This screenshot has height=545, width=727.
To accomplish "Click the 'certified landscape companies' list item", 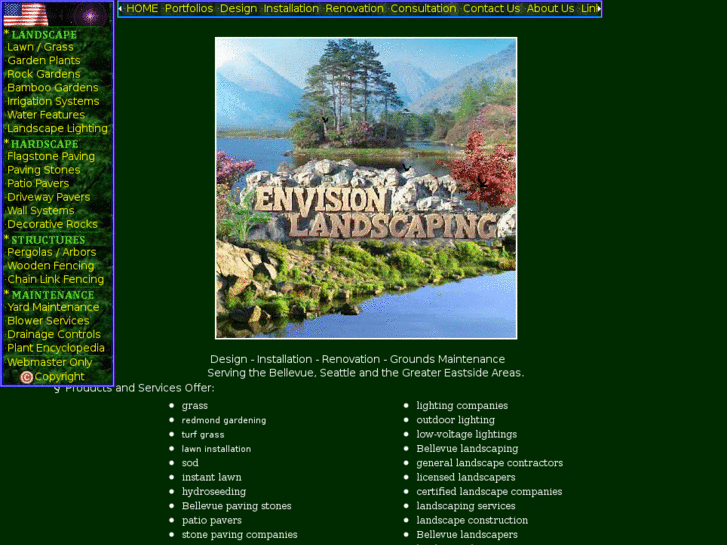I will click(489, 492).
